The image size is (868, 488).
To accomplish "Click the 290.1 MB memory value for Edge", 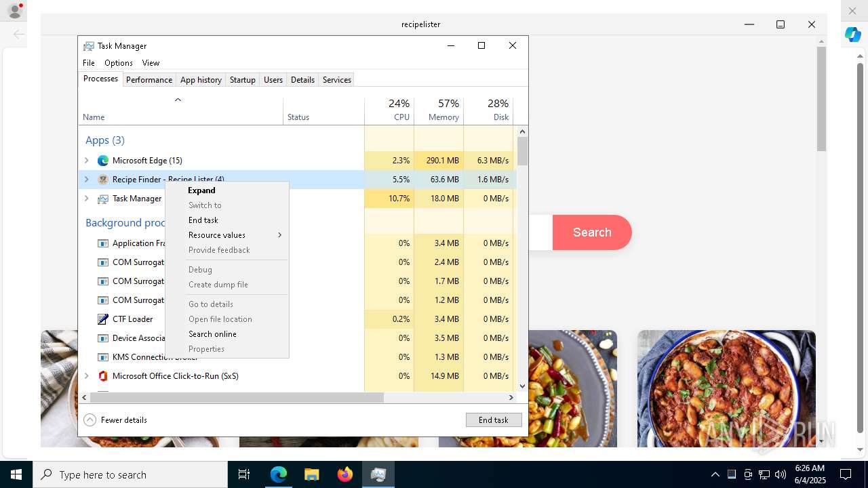I will pos(443,161).
